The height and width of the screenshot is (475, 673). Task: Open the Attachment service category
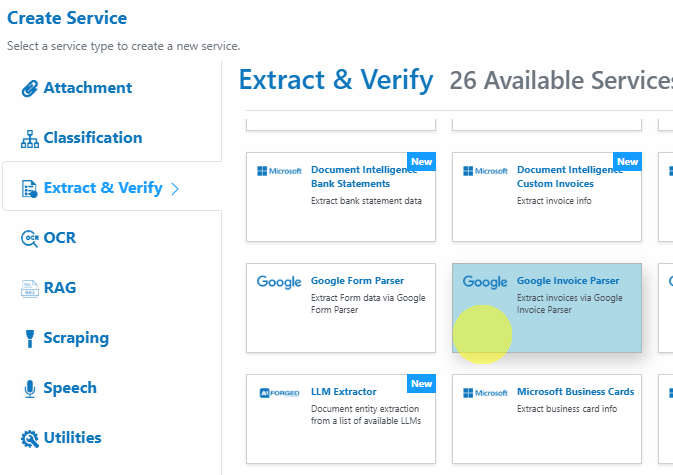[x=88, y=88]
